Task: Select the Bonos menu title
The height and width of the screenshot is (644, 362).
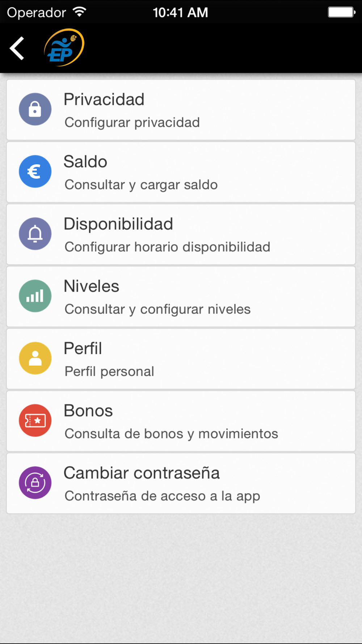Action: (x=88, y=411)
